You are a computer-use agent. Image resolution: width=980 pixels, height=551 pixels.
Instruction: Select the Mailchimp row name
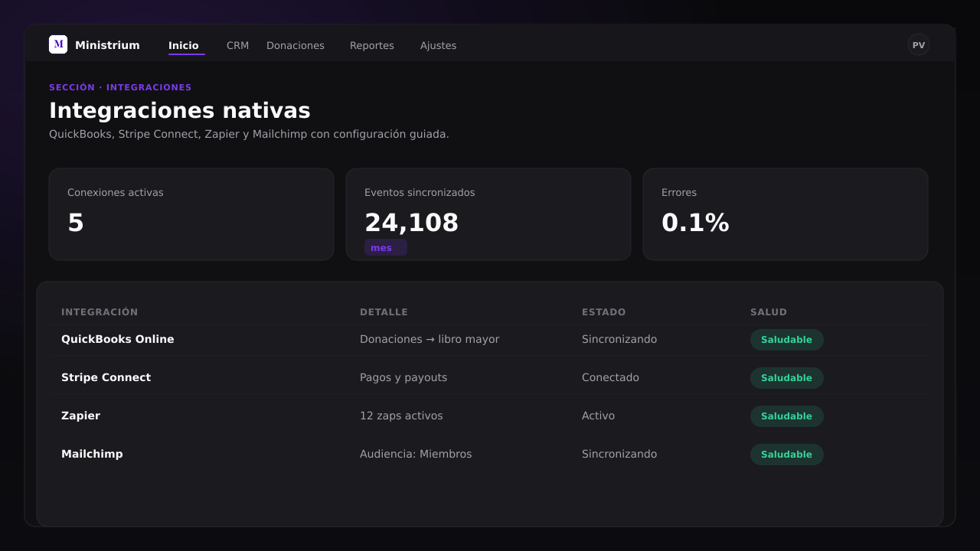point(92,454)
